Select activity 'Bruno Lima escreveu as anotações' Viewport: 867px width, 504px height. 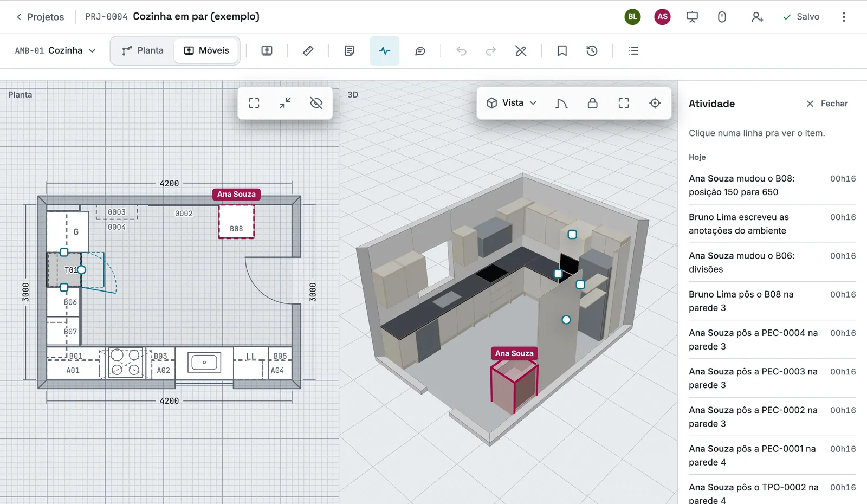click(772, 224)
